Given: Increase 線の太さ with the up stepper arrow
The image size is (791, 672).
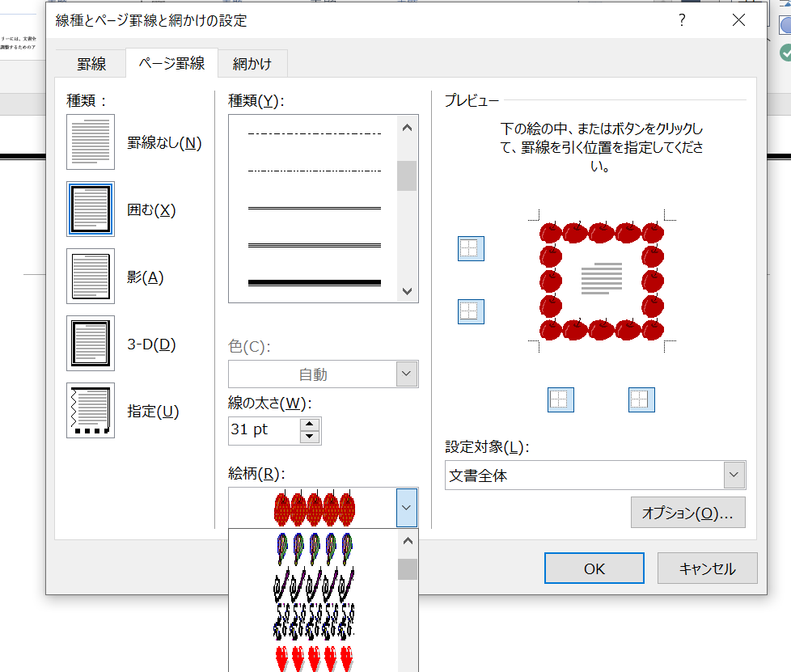Looking at the screenshot, I should (x=310, y=425).
